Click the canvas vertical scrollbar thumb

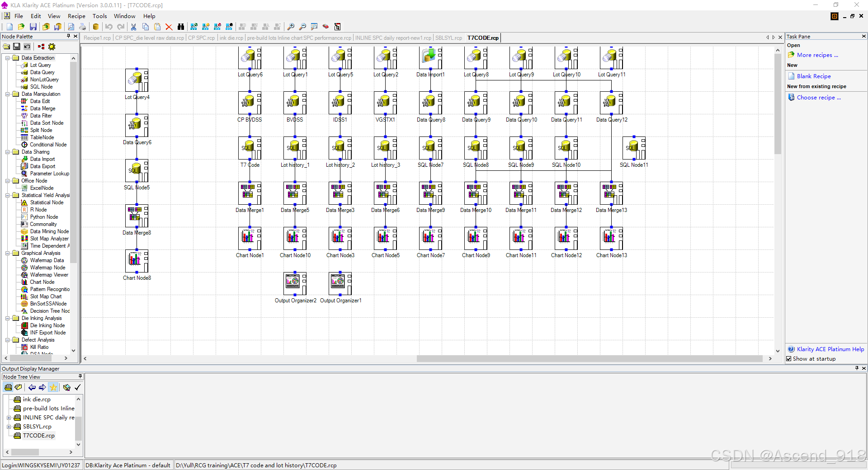pos(778,104)
